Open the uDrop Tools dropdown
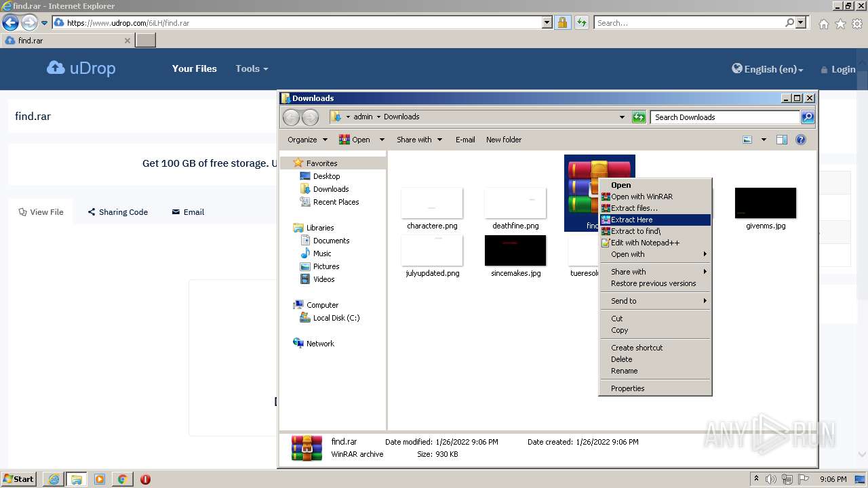 click(252, 68)
